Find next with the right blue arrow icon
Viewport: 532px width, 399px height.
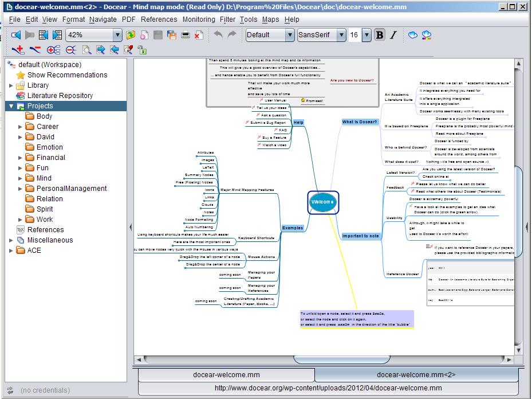101,50
